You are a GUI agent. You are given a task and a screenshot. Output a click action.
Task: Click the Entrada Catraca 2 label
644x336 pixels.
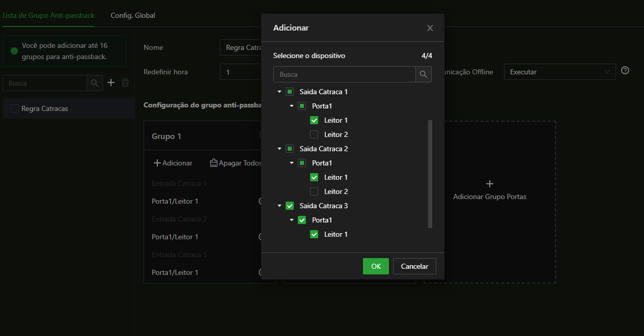pos(179,219)
